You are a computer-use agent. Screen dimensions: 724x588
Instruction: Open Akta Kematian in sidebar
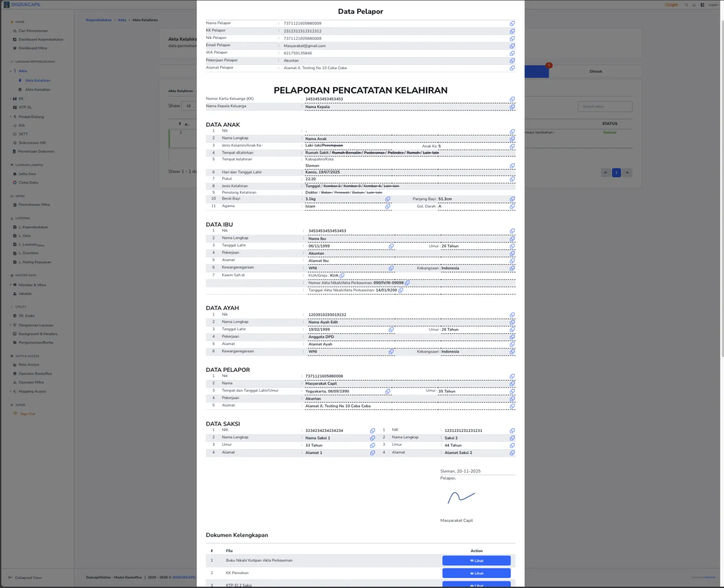tap(37, 90)
